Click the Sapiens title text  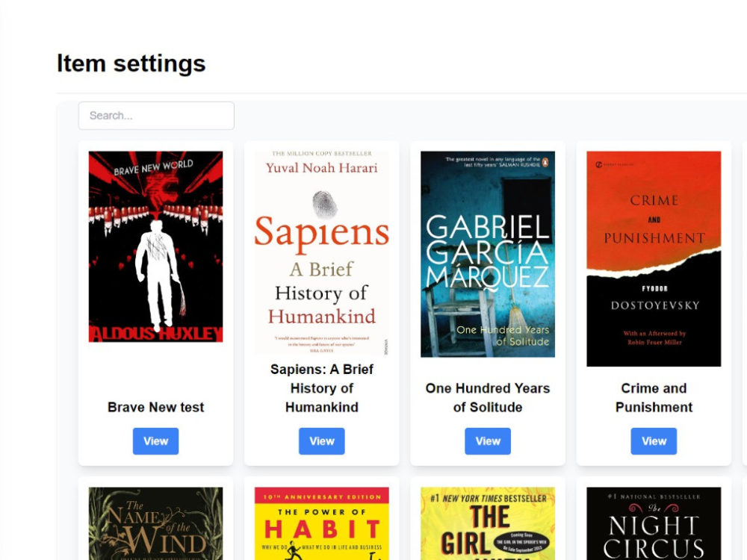click(x=321, y=388)
